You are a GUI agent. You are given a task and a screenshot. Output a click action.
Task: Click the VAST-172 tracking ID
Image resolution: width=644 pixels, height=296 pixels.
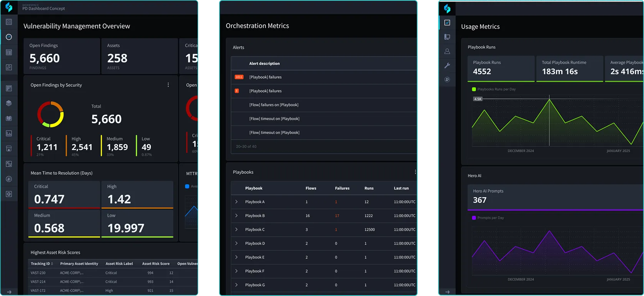point(38,291)
